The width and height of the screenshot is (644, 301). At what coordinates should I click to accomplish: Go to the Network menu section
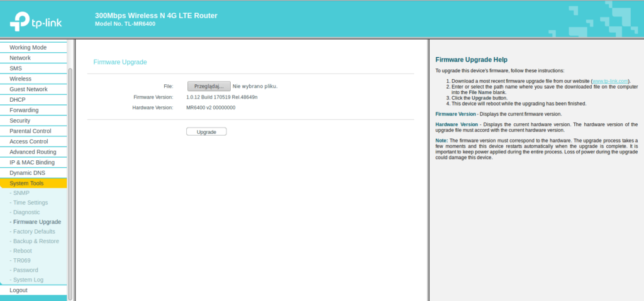tap(20, 58)
